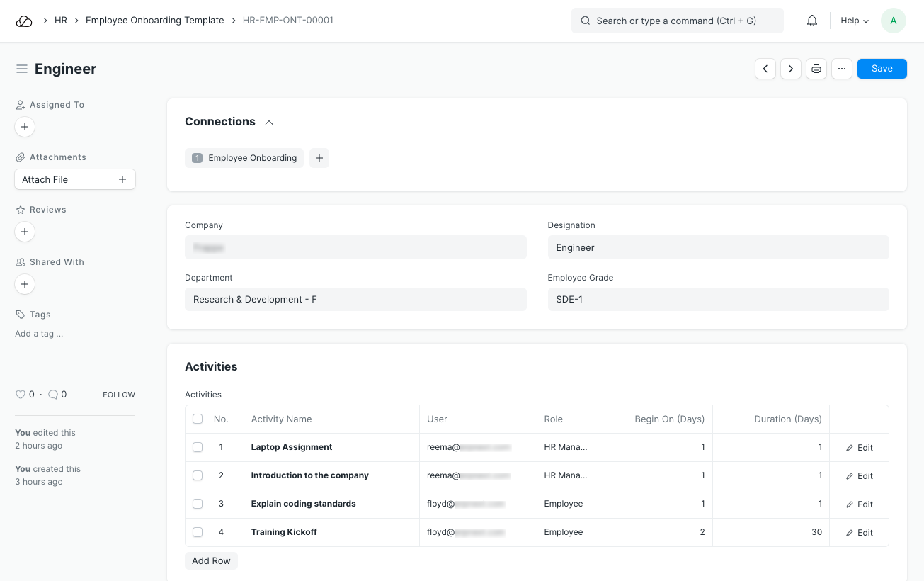Go to previous document arrow
924x581 pixels.
tap(765, 69)
